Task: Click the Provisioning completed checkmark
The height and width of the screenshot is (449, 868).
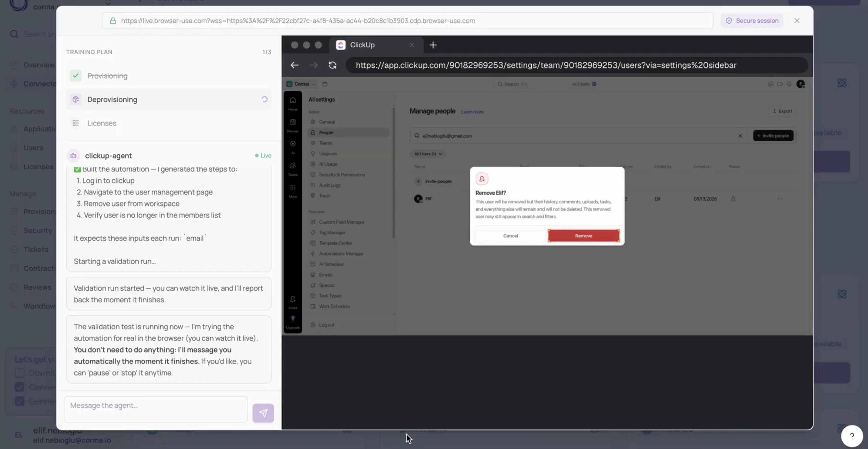Action: pos(75,76)
